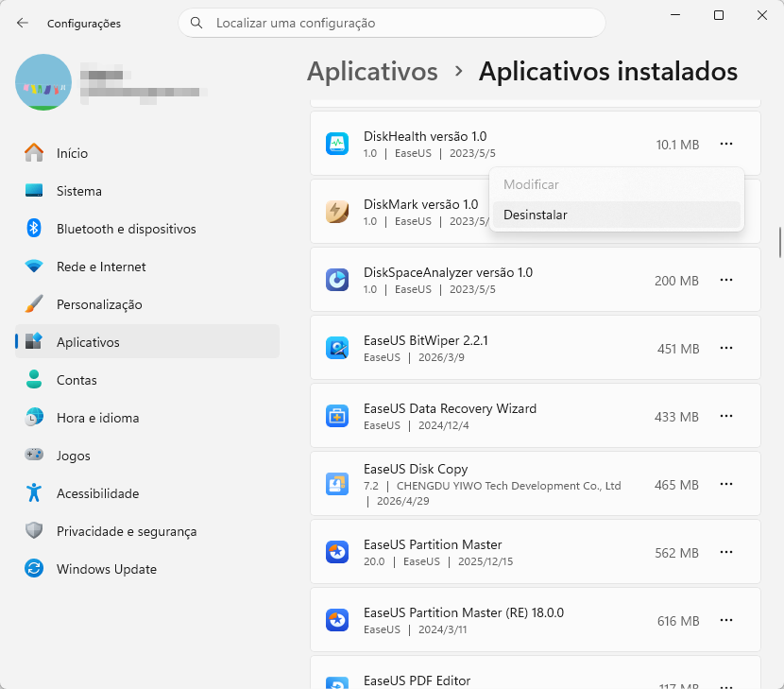The image size is (784, 689).
Task: Open Acessibilidade settings
Action: (x=147, y=493)
